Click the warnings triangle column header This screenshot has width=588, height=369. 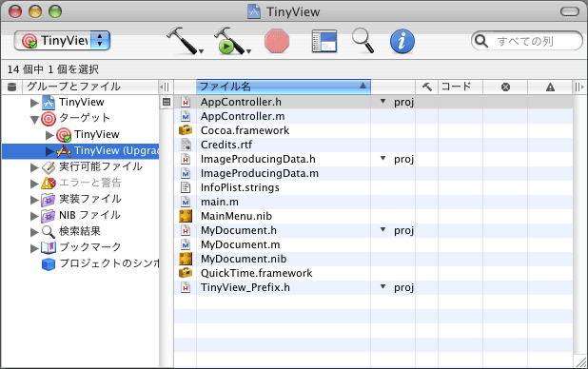coord(550,87)
